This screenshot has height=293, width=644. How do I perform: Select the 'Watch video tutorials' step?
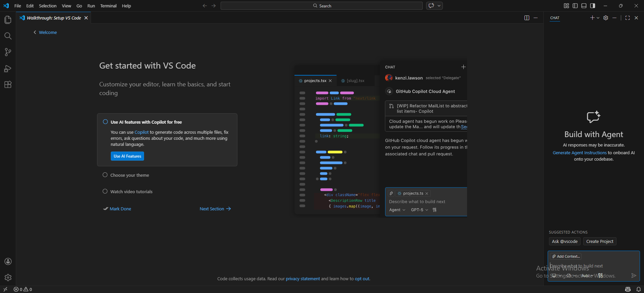tap(131, 192)
